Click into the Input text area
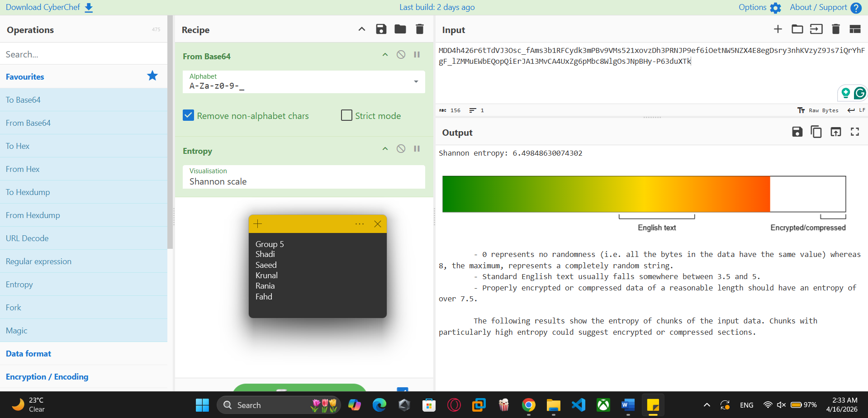 (x=651, y=72)
